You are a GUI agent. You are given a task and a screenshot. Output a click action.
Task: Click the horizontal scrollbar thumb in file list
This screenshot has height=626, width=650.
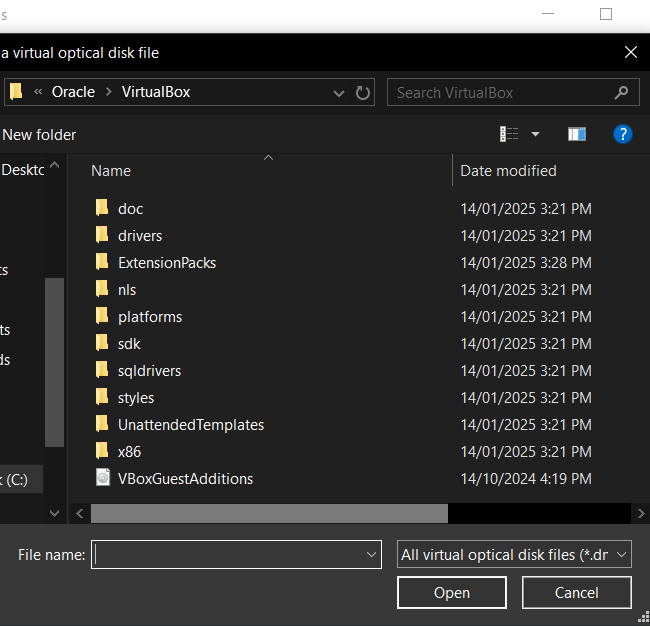pyautogui.click(x=269, y=513)
